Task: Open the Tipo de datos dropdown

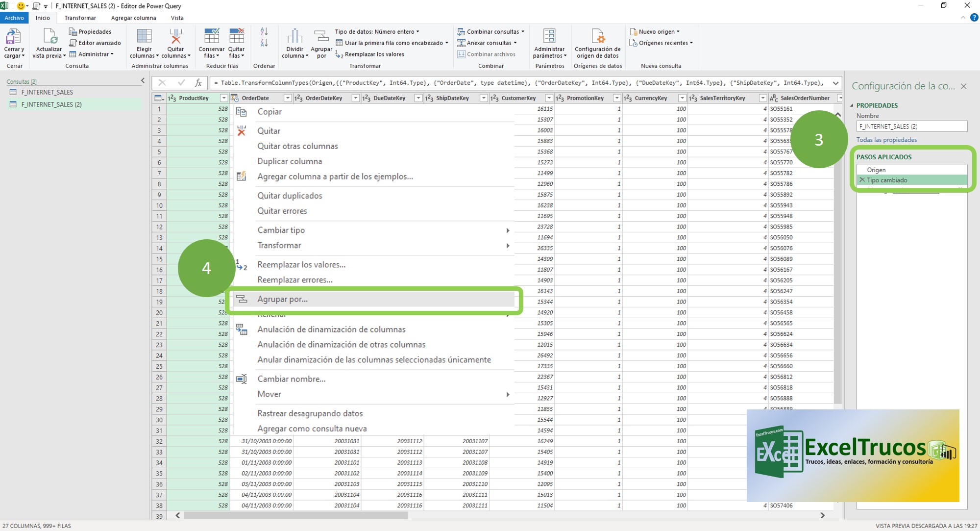Action: [x=377, y=32]
